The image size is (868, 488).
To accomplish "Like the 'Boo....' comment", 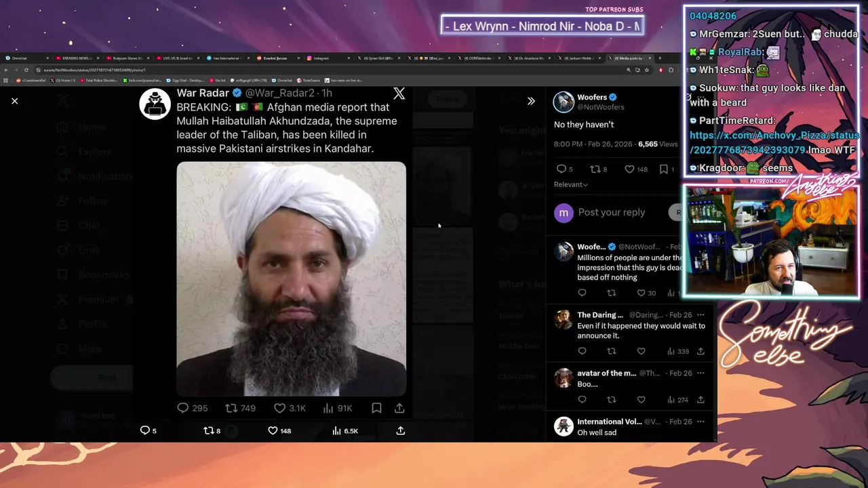I will (641, 399).
